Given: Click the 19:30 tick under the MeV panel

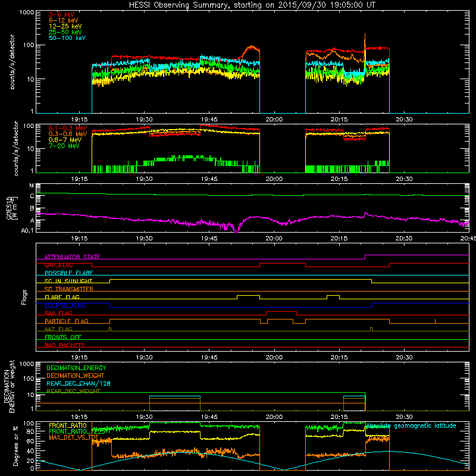Looking at the screenshot, I should point(144,179).
